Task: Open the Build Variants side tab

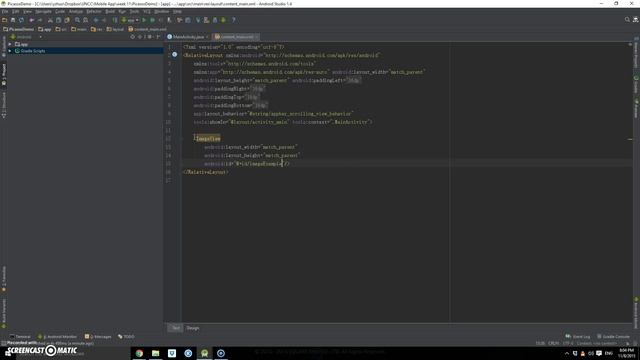Action: pos(4,313)
